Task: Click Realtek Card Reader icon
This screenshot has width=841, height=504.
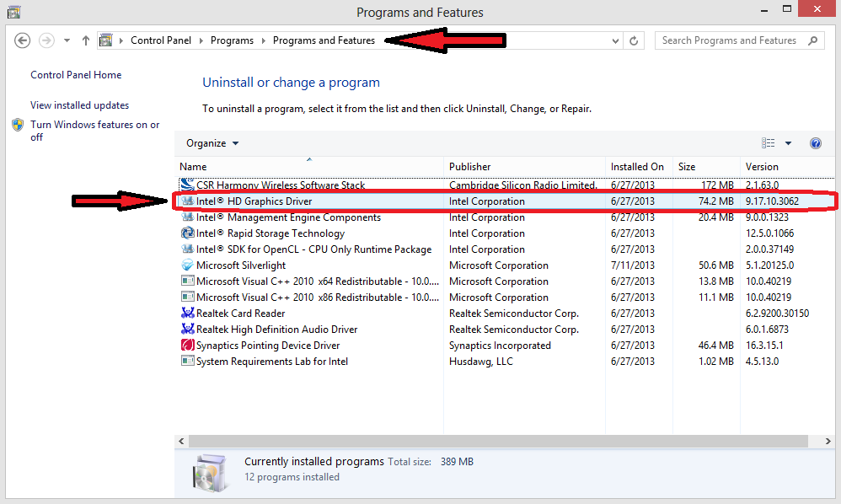Action: tap(187, 314)
